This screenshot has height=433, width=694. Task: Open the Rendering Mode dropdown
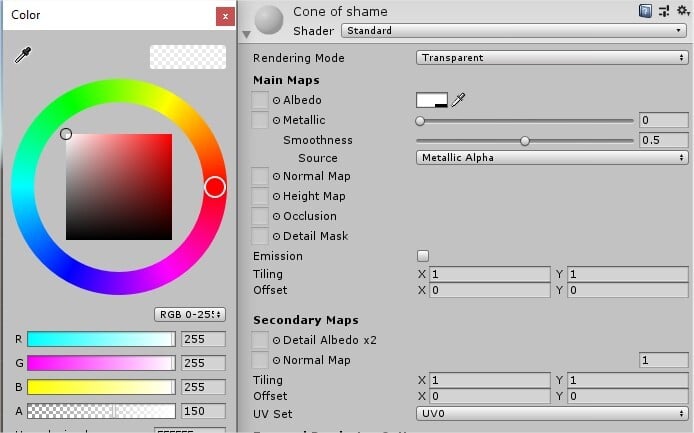pyautogui.click(x=552, y=58)
